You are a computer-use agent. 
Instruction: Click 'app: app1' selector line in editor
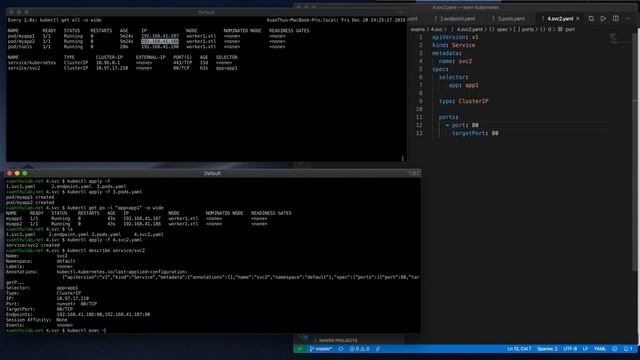pos(464,85)
